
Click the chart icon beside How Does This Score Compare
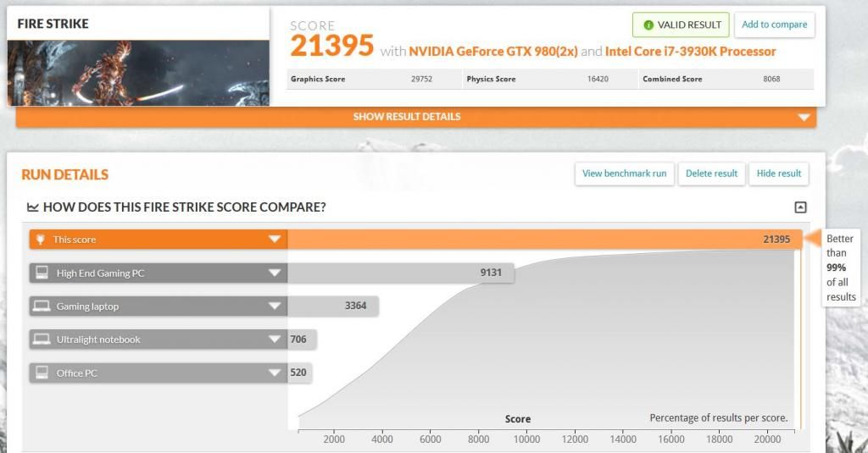coord(33,207)
